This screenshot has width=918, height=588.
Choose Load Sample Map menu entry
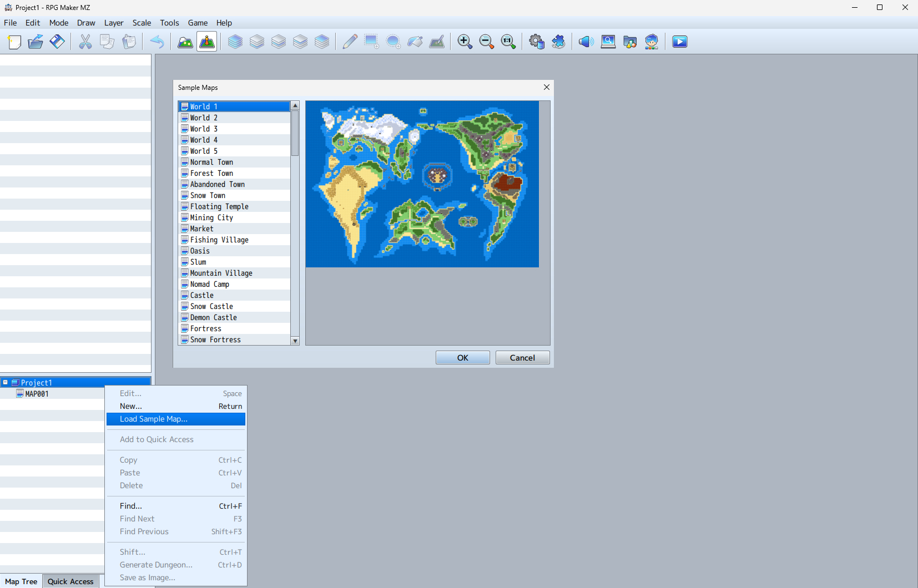click(154, 419)
